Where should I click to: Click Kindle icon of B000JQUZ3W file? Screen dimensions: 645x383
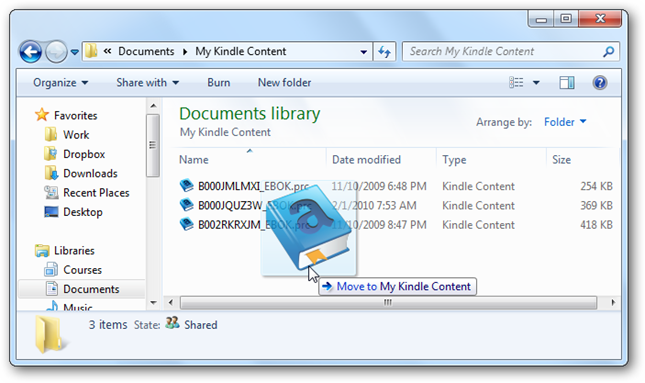click(x=186, y=205)
